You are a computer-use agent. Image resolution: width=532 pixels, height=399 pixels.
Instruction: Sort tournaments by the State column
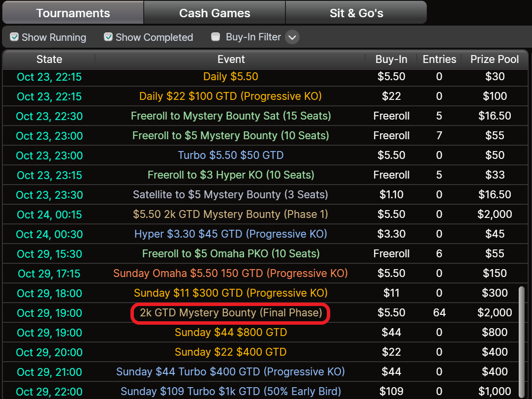click(x=49, y=59)
